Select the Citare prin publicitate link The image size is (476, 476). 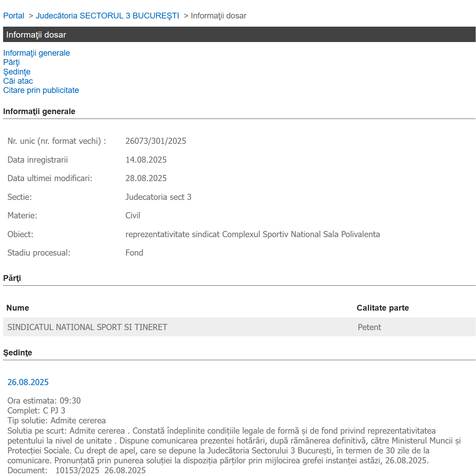[x=41, y=90]
